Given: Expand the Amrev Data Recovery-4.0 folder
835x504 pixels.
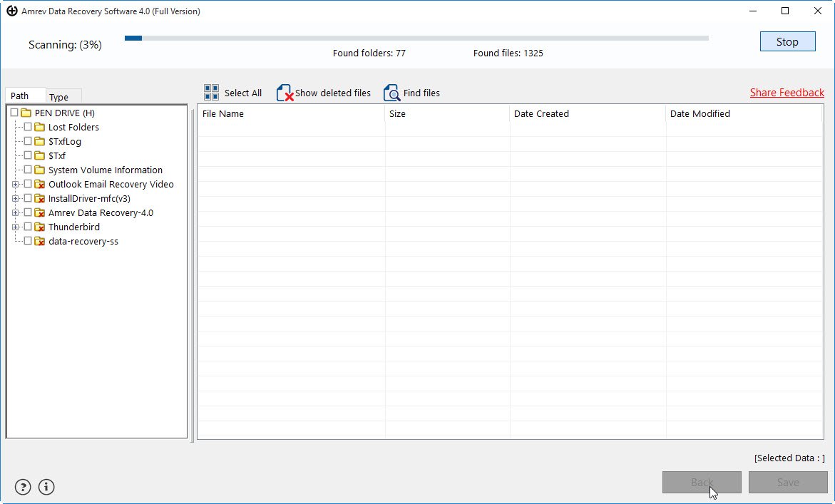Looking at the screenshot, I should (x=16, y=212).
